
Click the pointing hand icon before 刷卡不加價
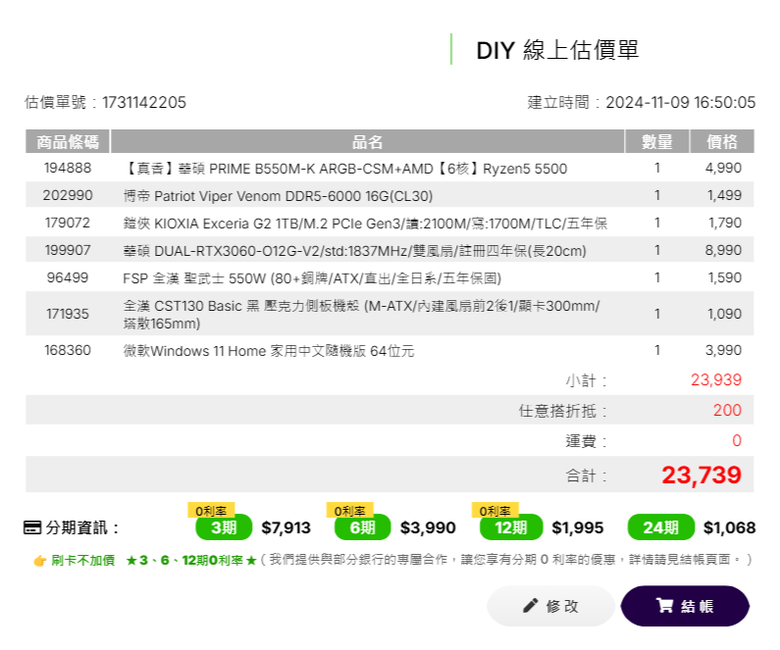40,561
